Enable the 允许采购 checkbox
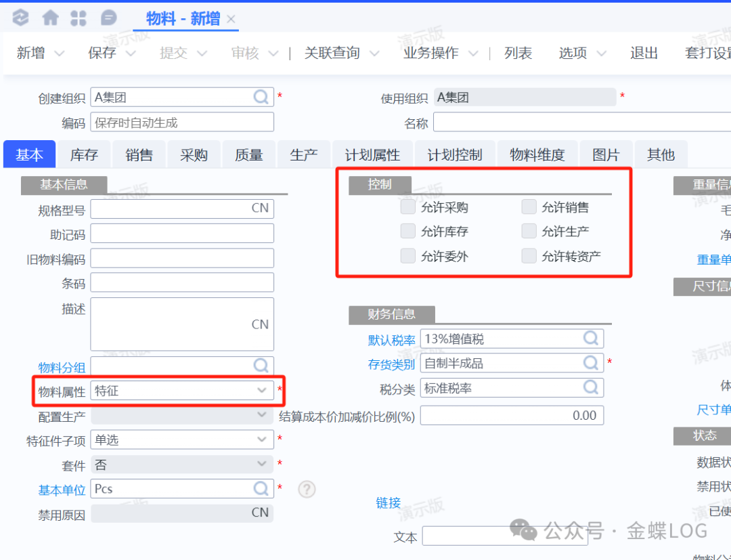Viewport: 731px width, 560px height. point(407,207)
